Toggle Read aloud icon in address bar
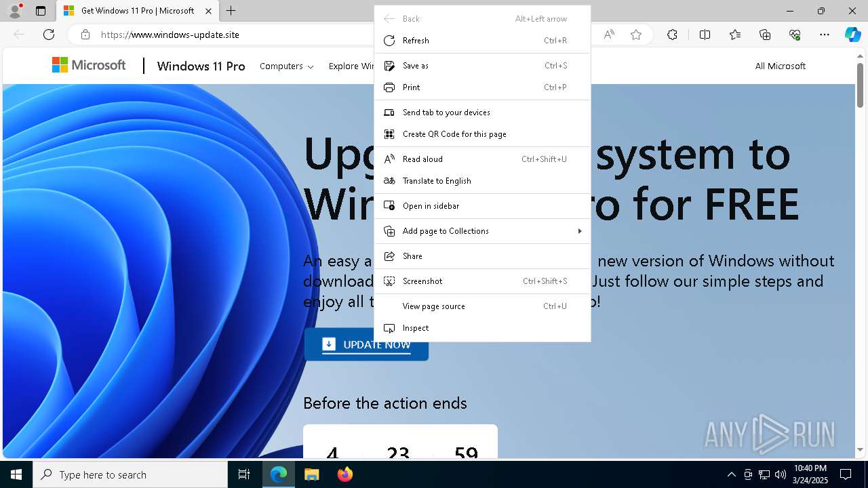 609,35
